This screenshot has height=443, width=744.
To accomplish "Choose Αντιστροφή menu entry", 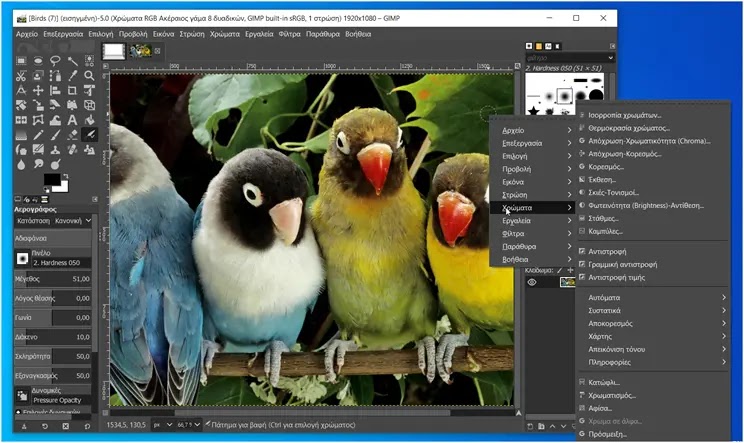I will tap(653, 251).
